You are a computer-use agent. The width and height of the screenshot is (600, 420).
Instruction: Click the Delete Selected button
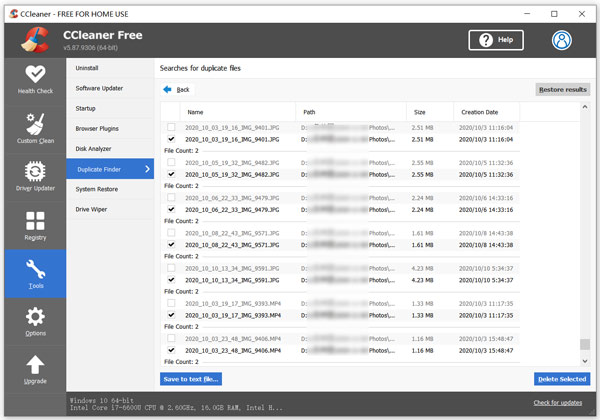[562, 379]
